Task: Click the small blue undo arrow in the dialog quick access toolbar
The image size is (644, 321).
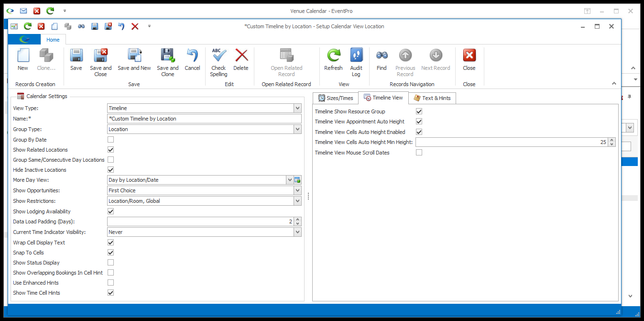Action: [121, 26]
